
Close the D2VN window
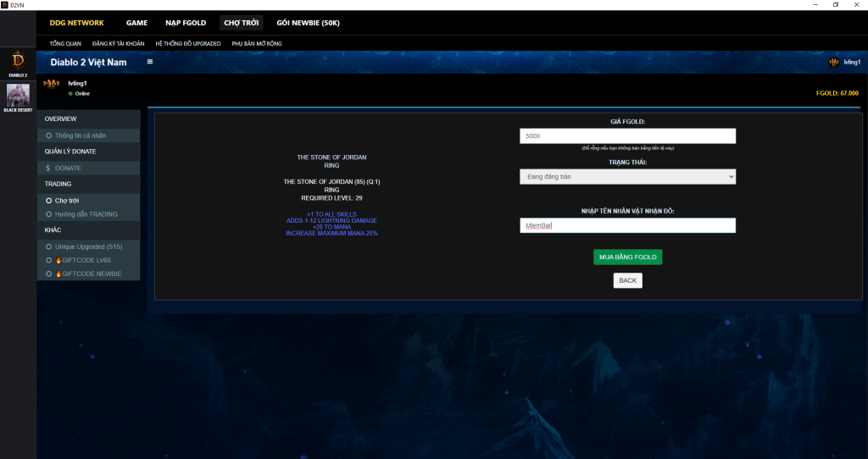[856, 4]
